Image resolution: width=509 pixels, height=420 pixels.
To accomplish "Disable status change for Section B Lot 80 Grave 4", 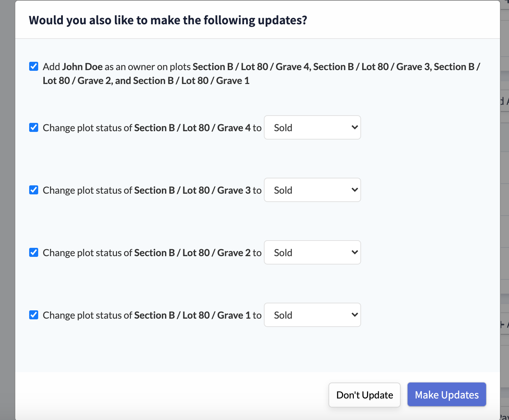I will tap(33, 127).
